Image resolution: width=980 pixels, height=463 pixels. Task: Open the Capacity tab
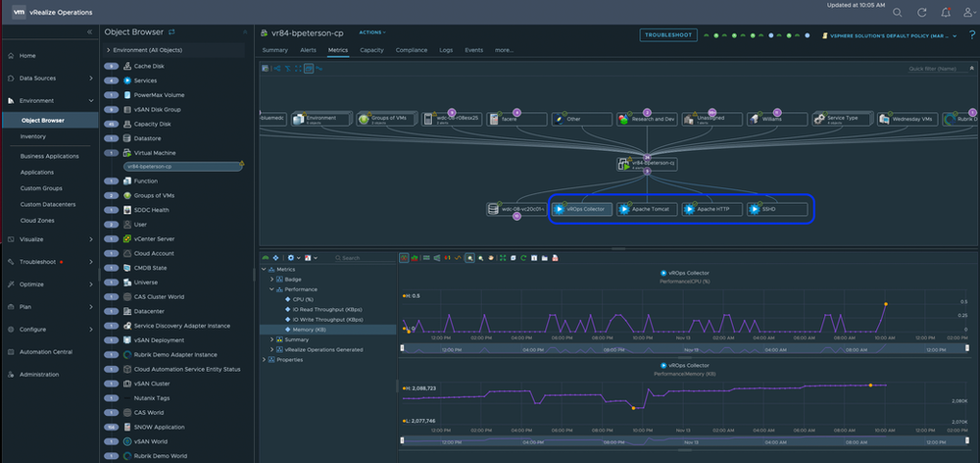coord(371,50)
